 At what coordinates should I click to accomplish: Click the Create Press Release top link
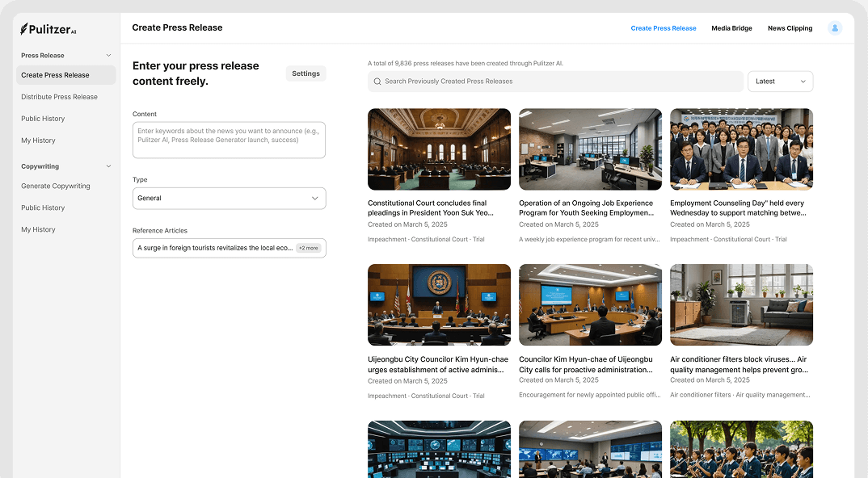point(664,28)
